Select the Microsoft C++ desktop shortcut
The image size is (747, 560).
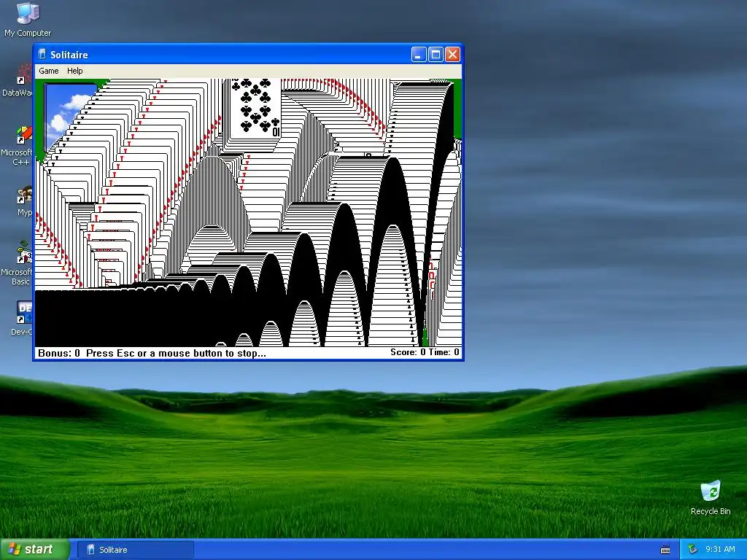pos(17,146)
